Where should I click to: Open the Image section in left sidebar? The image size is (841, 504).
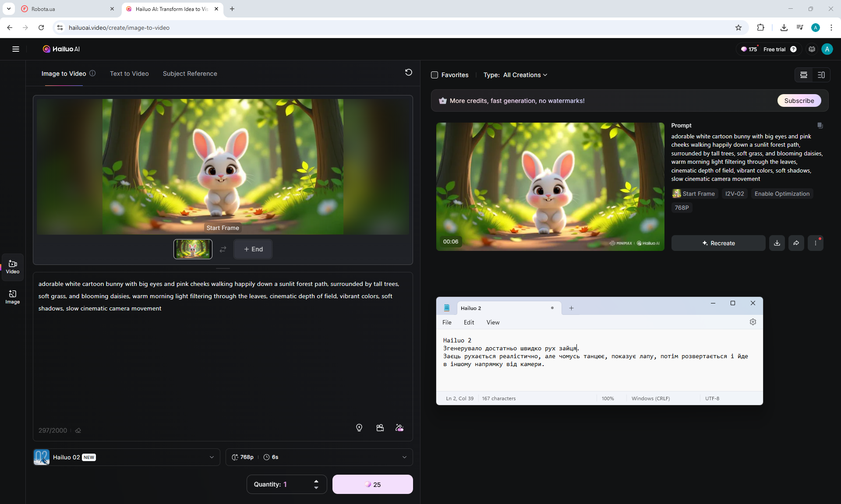point(12,297)
